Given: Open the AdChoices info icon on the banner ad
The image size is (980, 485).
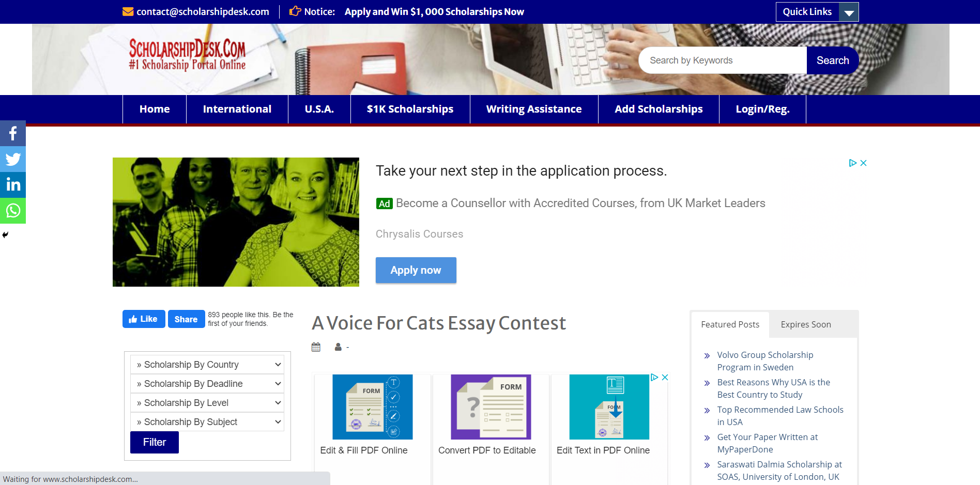Looking at the screenshot, I should coord(853,163).
